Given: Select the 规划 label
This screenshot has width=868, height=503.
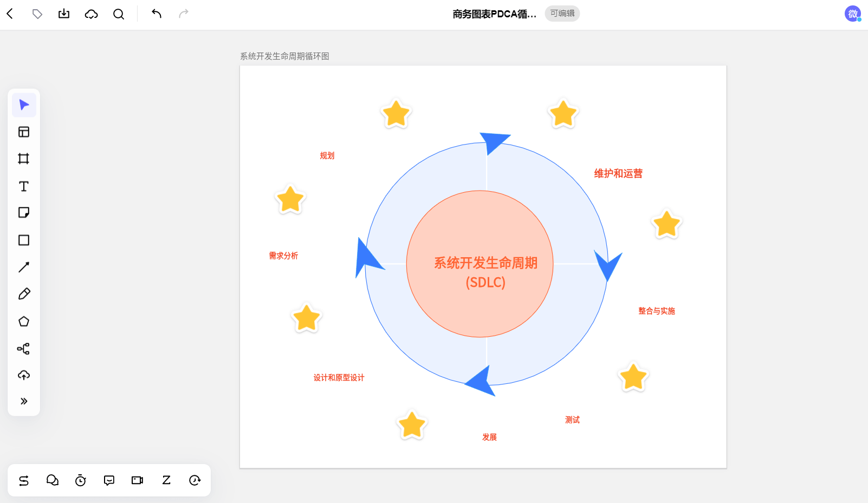Looking at the screenshot, I should [327, 156].
